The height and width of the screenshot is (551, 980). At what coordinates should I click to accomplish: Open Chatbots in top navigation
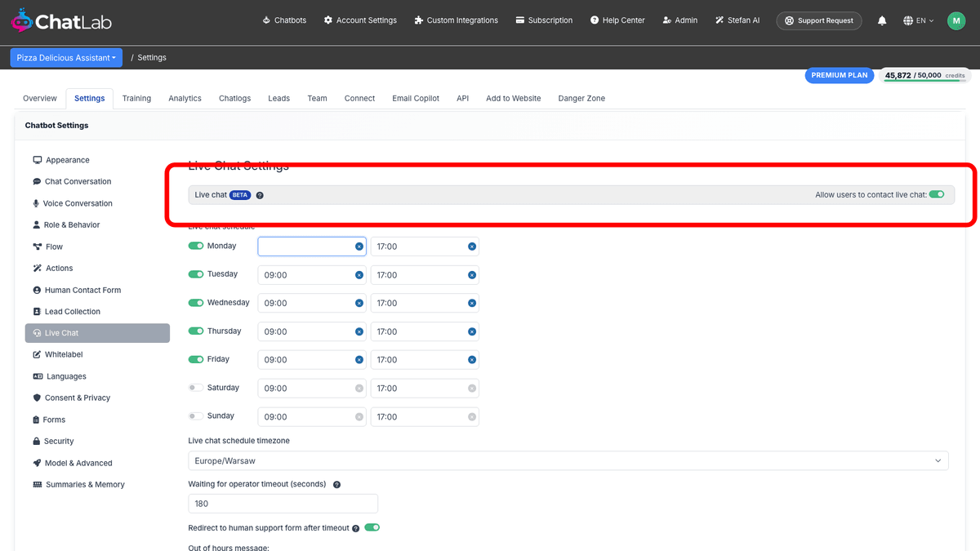pos(284,20)
